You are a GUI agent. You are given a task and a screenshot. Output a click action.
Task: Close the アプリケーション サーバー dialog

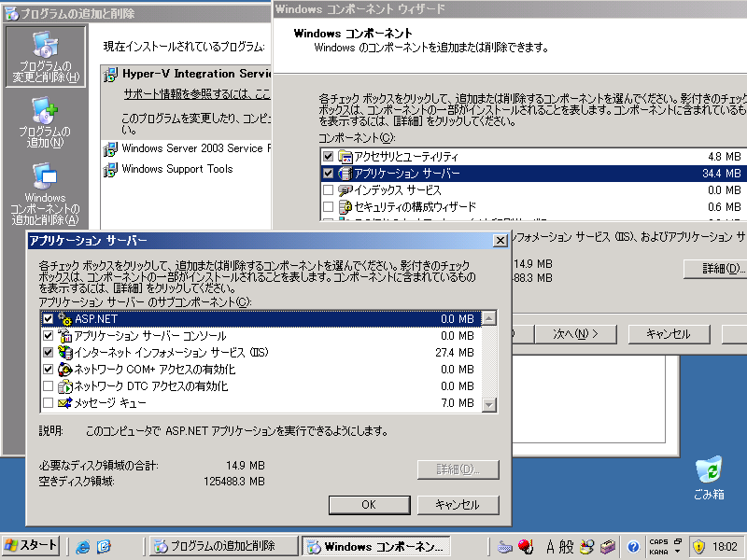coord(500,241)
